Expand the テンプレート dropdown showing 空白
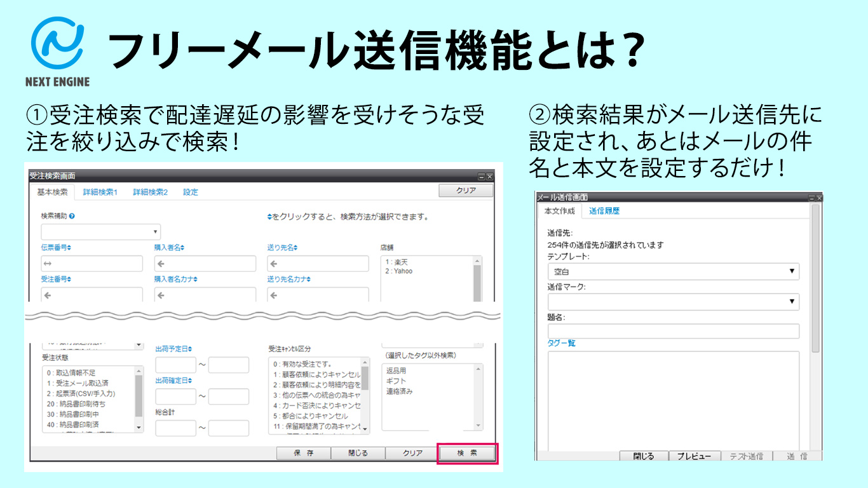868x488 pixels. [x=673, y=271]
